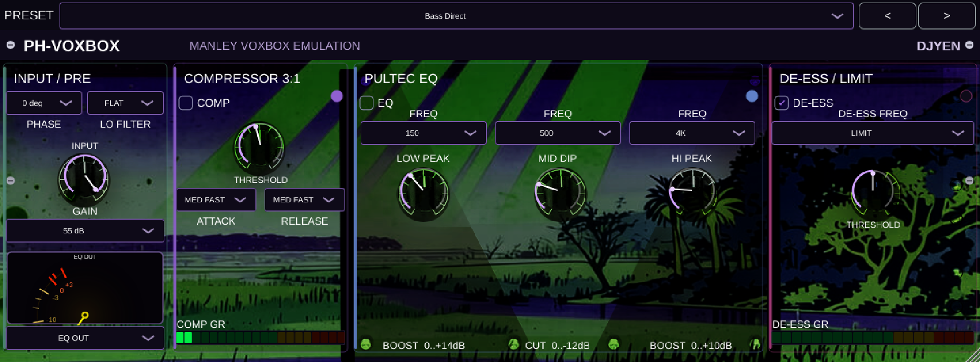This screenshot has width=980, height=362.
Task: Open the RELEASE MED FAST dropdown
Action: (304, 199)
